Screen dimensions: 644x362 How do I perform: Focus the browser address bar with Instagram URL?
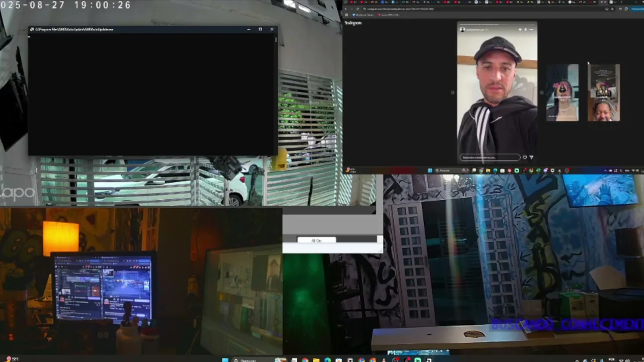coord(489,9)
